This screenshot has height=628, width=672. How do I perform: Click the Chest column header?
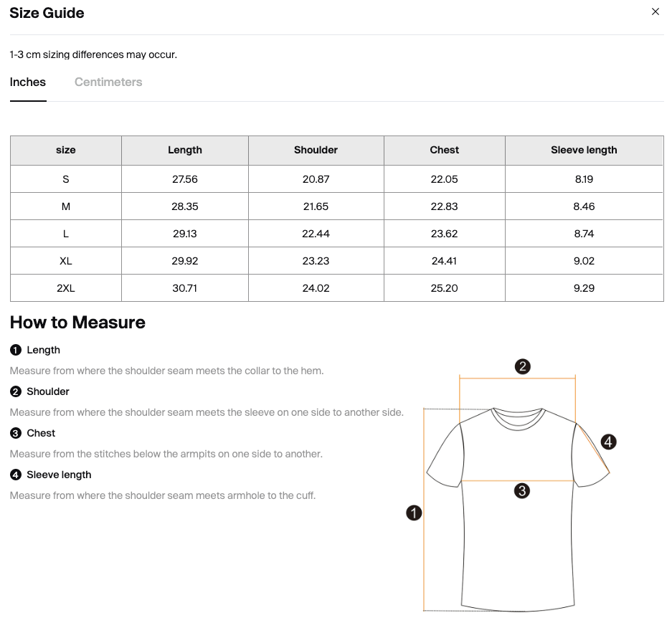[x=445, y=151]
